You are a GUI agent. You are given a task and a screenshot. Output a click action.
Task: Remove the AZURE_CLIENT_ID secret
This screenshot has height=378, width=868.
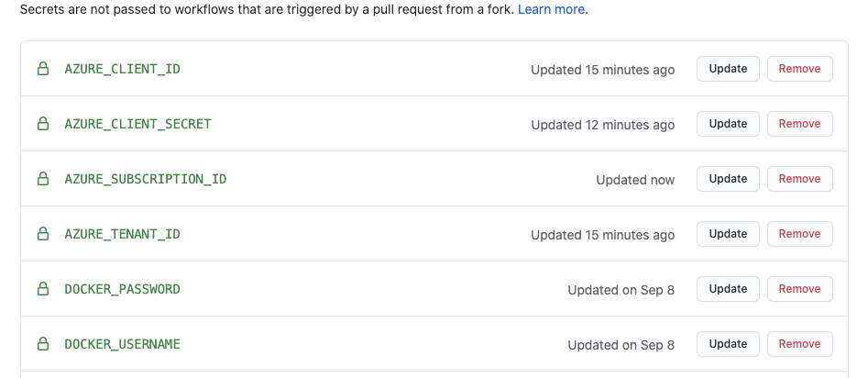[x=799, y=69]
